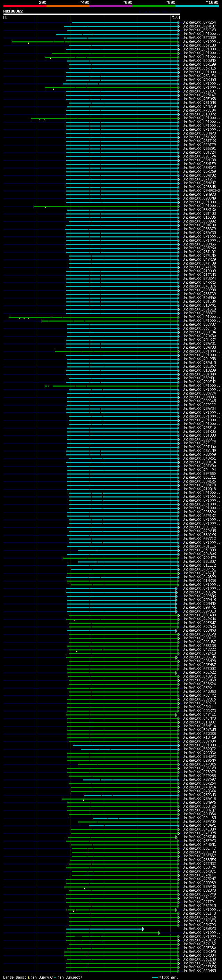This screenshot has height=980, width=222.
Task: Click the UniRef100_B8APX6 label
Action: tap(199, 887)
